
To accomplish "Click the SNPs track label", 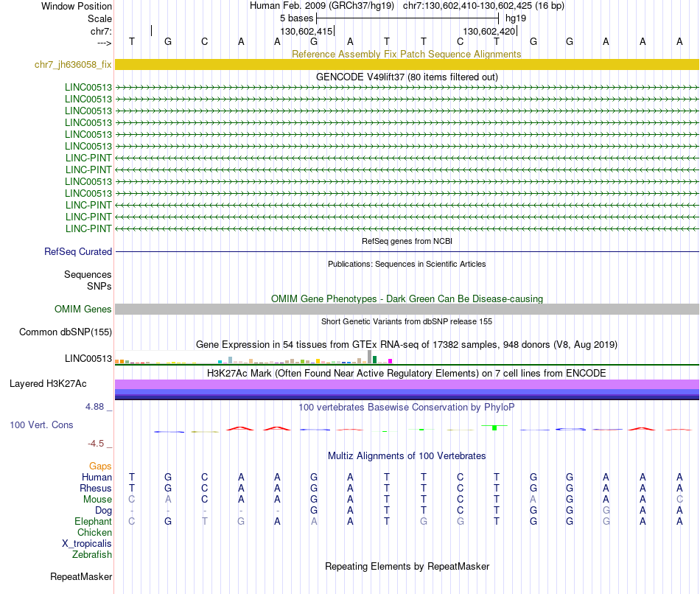I will coord(99,286).
